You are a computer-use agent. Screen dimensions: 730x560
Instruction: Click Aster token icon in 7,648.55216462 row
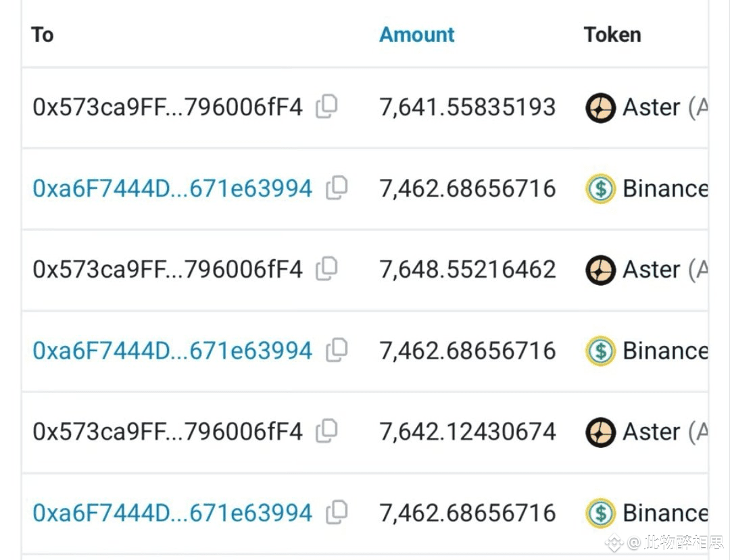[x=600, y=270]
